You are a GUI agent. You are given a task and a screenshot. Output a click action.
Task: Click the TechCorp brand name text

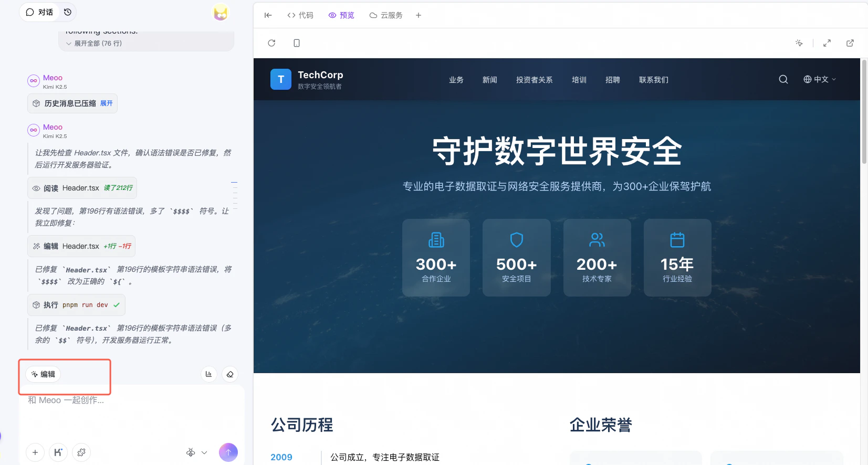[x=320, y=75]
